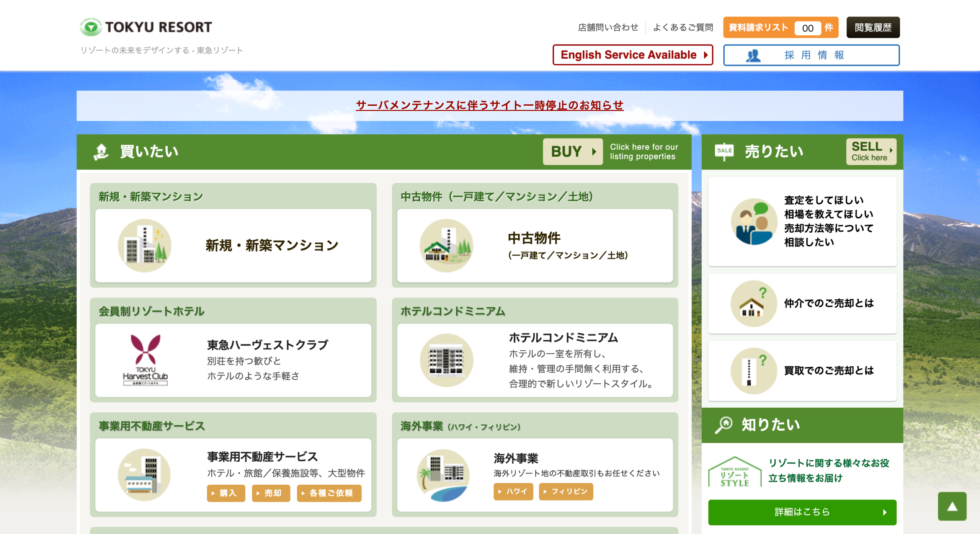Viewport: 980px width, 534px height.
Task: Click the people icon on 採用情報
Action: (753, 56)
